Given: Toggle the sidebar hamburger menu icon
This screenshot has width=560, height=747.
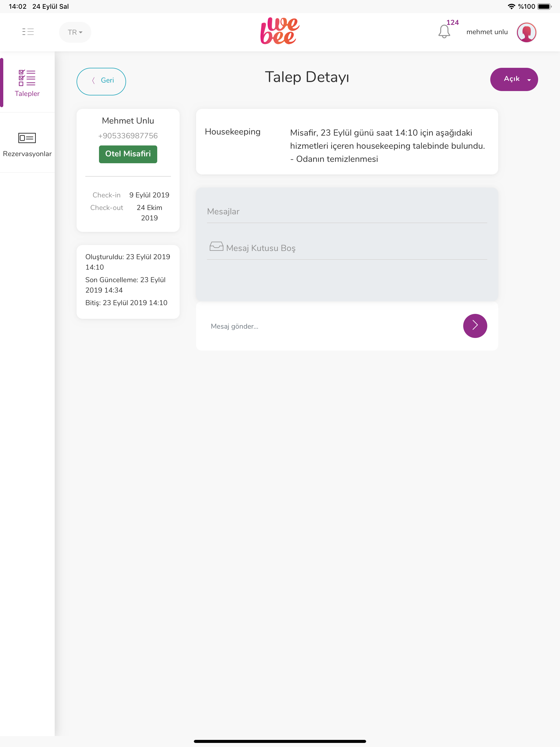Looking at the screenshot, I should tap(28, 32).
